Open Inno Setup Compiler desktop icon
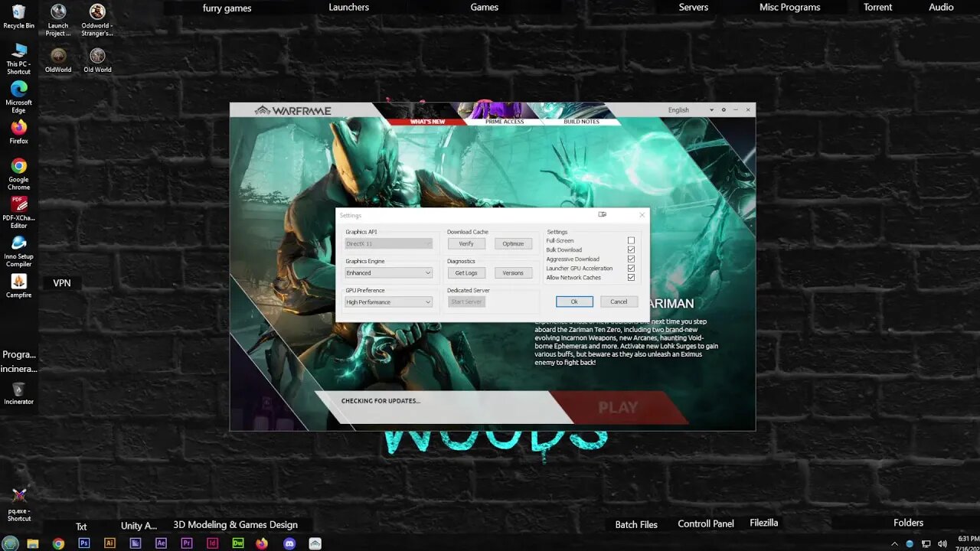This screenshot has height=551, width=980. pos(19,251)
